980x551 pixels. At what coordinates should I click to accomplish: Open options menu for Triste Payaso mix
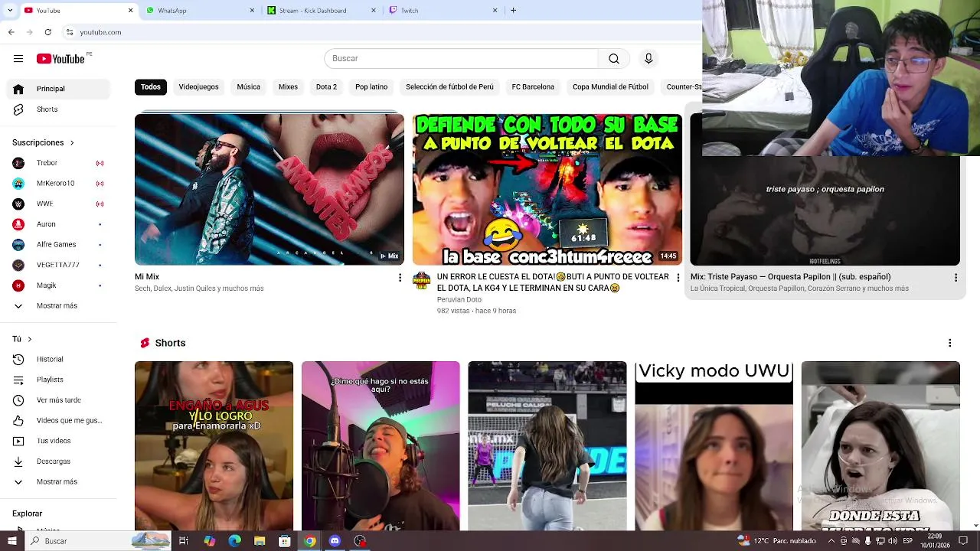coord(955,278)
